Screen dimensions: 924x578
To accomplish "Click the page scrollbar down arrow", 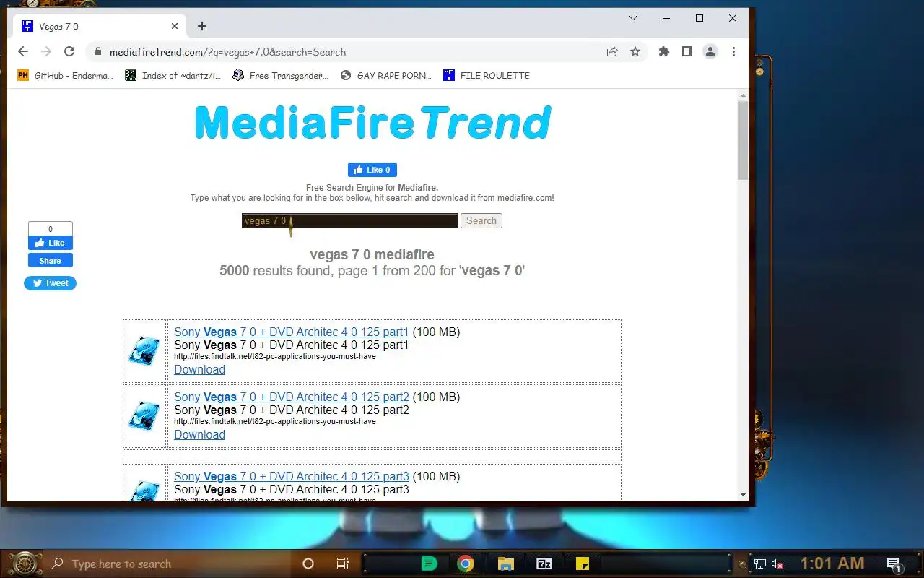I will tap(744, 495).
